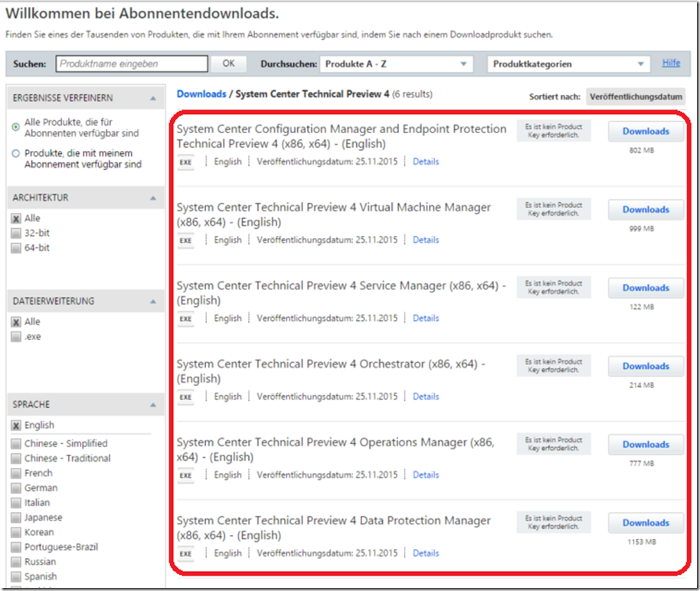This screenshot has height=591, width=700.
Task: Uncheck the English language filter
Action: pos(16,426)
